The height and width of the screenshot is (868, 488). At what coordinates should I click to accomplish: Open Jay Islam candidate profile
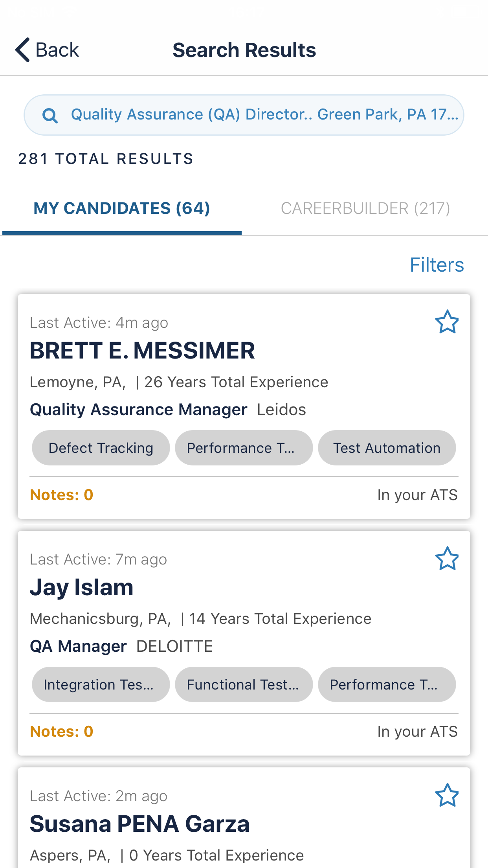coord(82,587)
